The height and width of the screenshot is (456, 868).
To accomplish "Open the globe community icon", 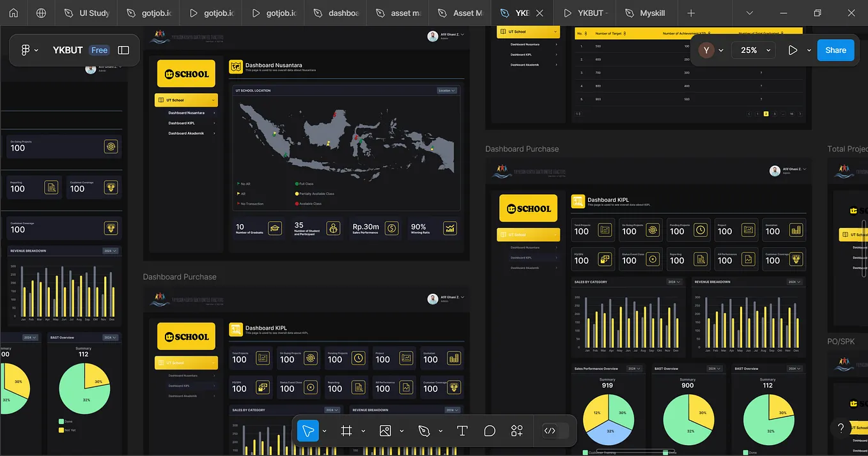I will (x=41, y=13).
